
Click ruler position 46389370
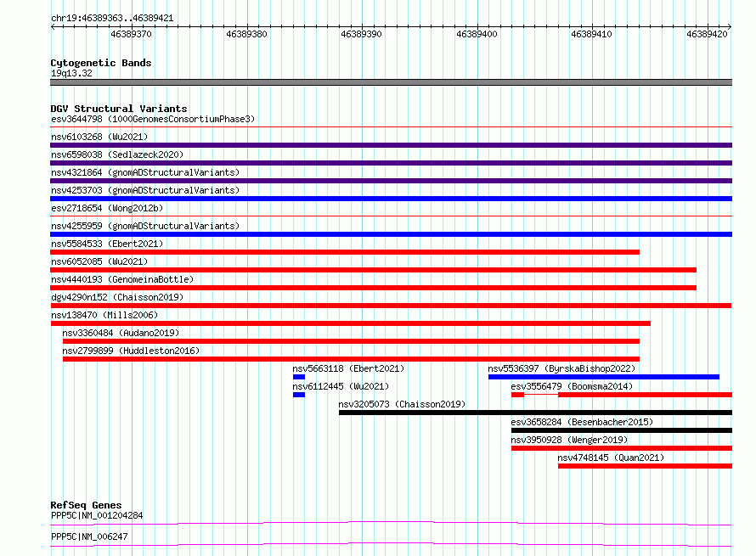131,34
